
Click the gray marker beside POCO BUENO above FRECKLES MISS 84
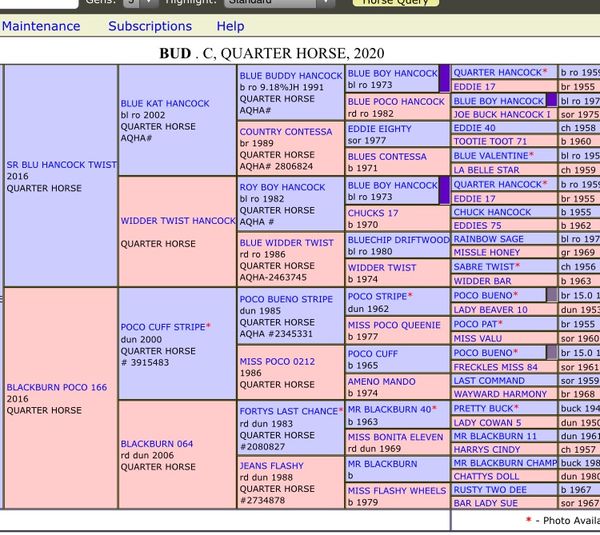[x=551, y=352]
